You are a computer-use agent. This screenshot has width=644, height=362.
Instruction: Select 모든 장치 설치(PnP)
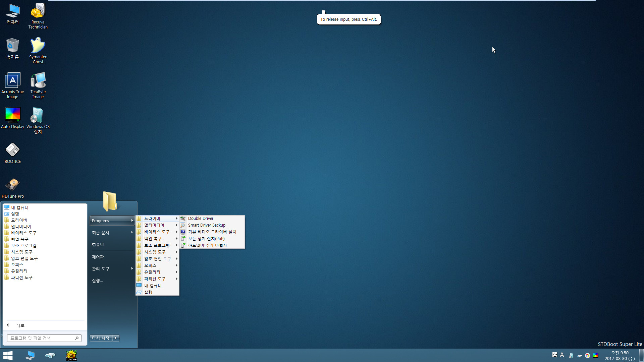pos(212,239)
